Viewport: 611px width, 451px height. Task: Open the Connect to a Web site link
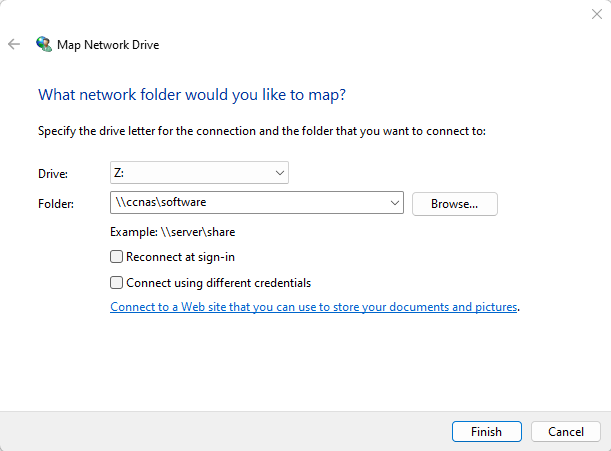[x=313, y=307]
